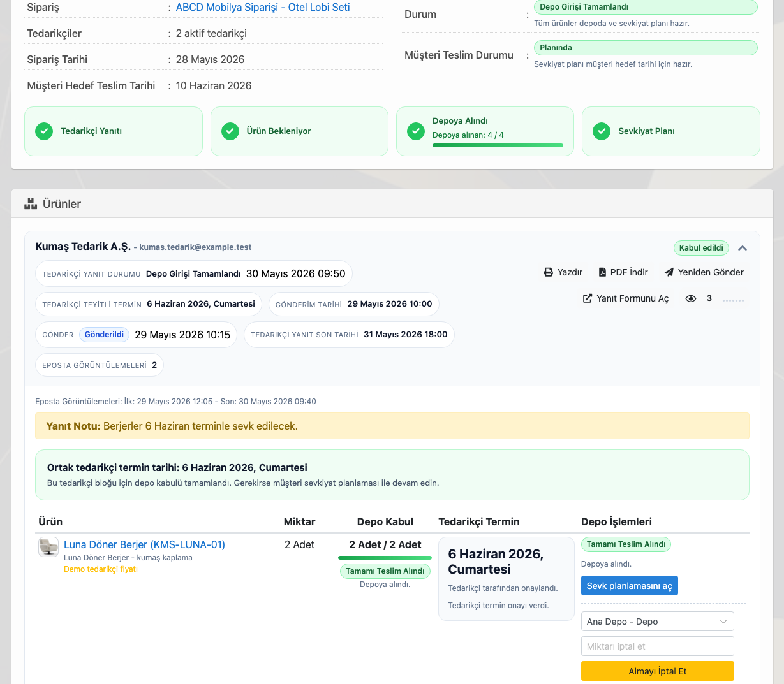The image size is (784, 684).
Task: Click the Tedarikçi Yanıt Son Tarihi pill
Action: 349,335
